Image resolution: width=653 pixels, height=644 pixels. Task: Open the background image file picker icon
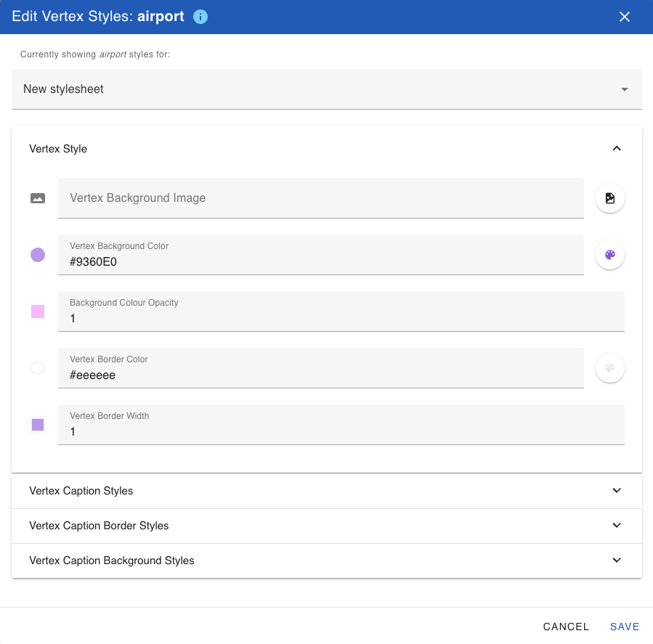tap(609, 197)
